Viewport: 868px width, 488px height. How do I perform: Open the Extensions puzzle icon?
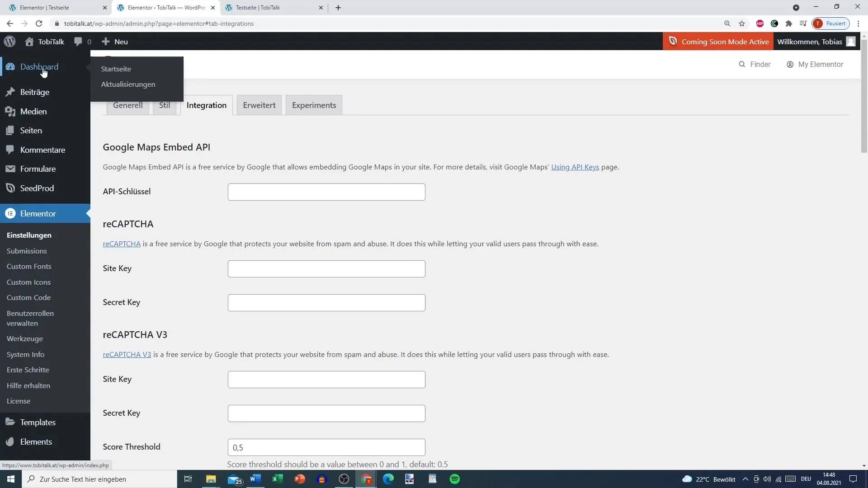pos(789,23)
